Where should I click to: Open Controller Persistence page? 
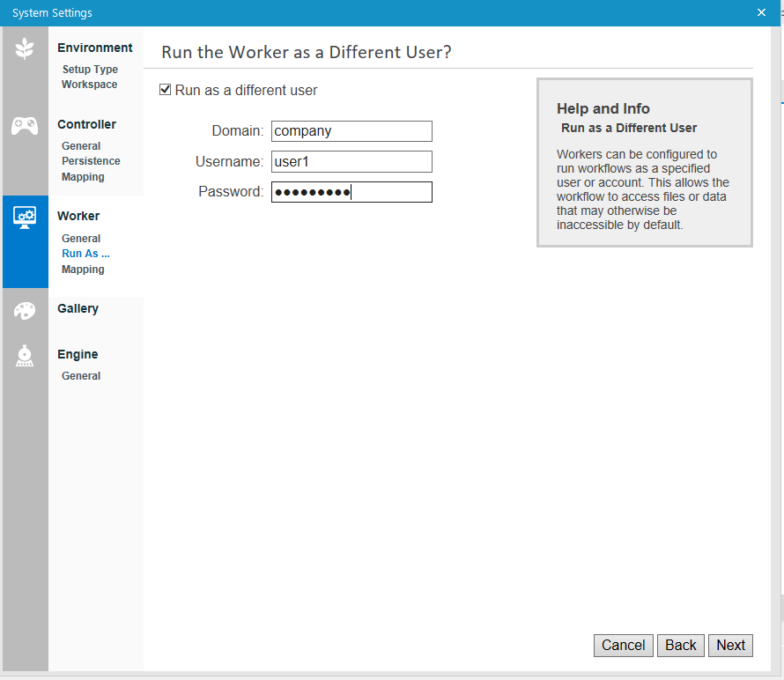coord(91,160)
